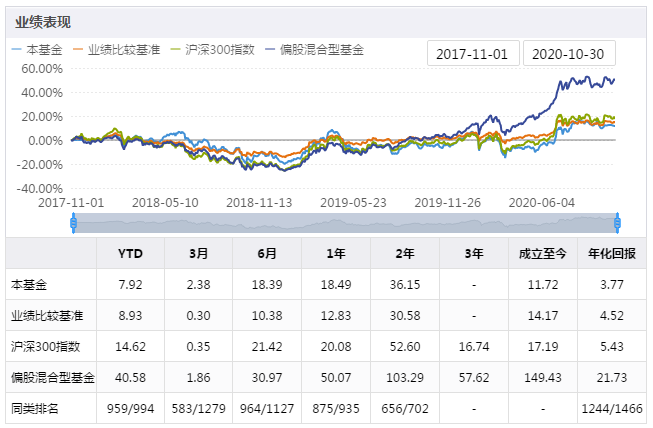Select the 2年 column header
The height and width of the screenshot is (428, 653).
405,254
